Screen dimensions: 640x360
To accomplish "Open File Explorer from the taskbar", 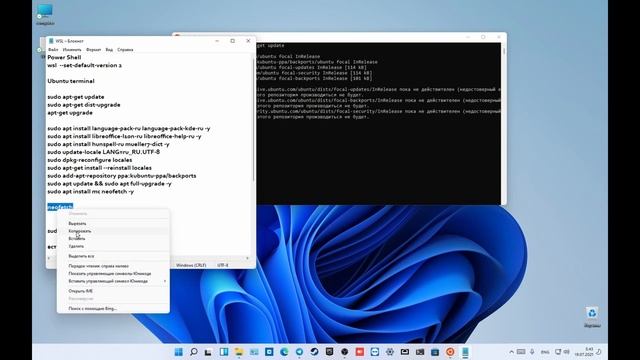I will [239, 352].
